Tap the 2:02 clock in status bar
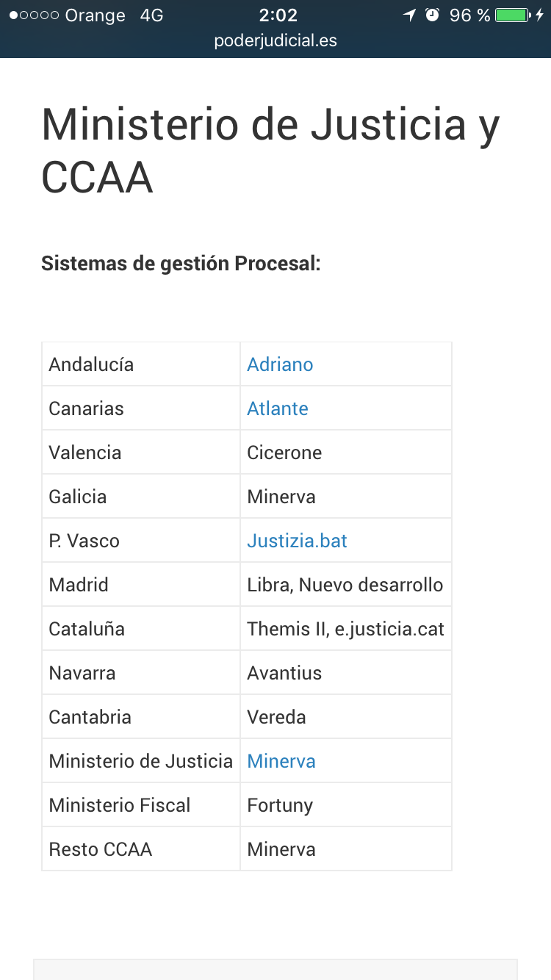Viewport: 551px width, 980px height. [x=278, y=15]
